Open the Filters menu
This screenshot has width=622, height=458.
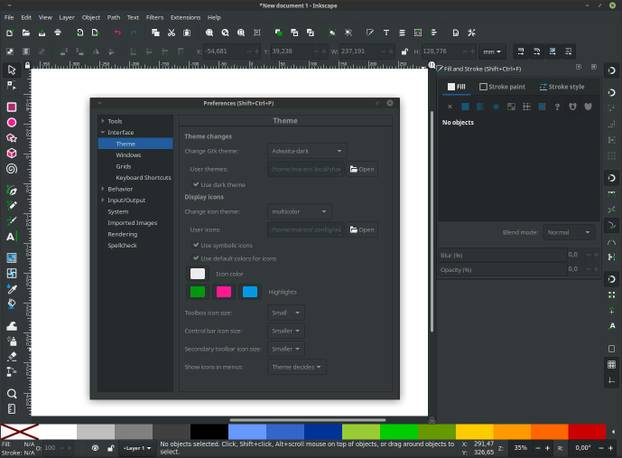click(x=154, y=17)
